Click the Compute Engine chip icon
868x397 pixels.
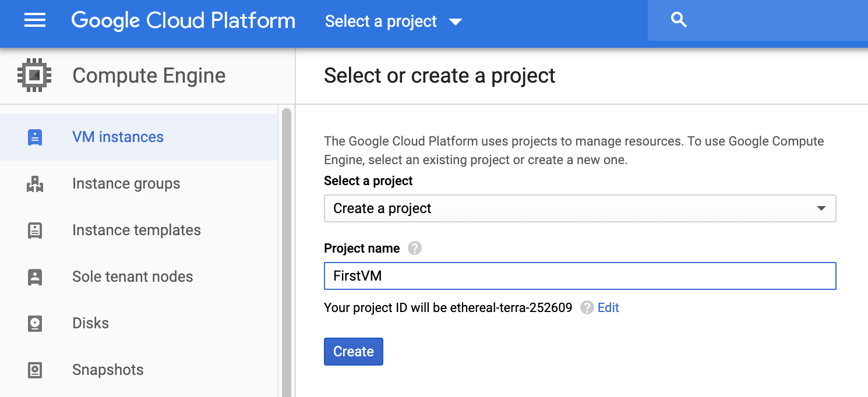pos(34,75)
